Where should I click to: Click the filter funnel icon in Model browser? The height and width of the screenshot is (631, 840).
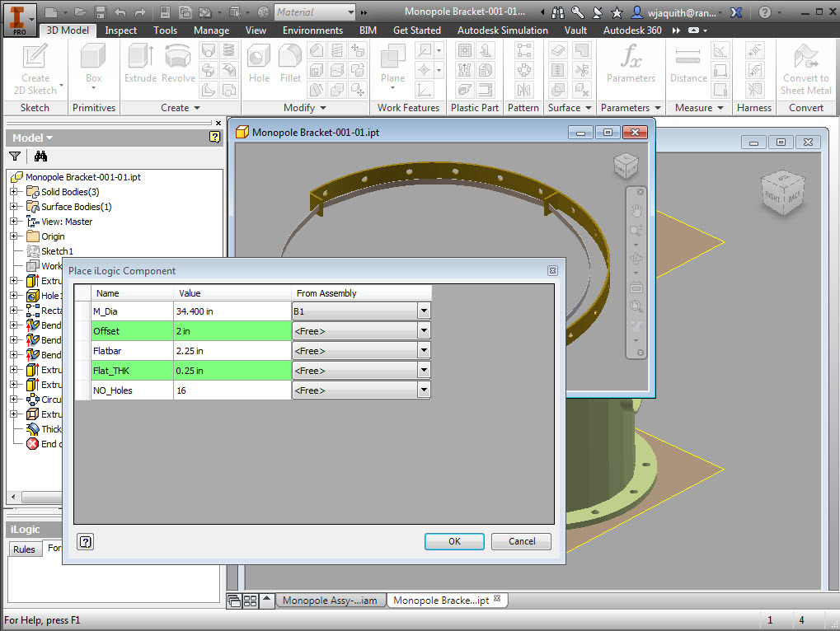click(x=15, y=157)
